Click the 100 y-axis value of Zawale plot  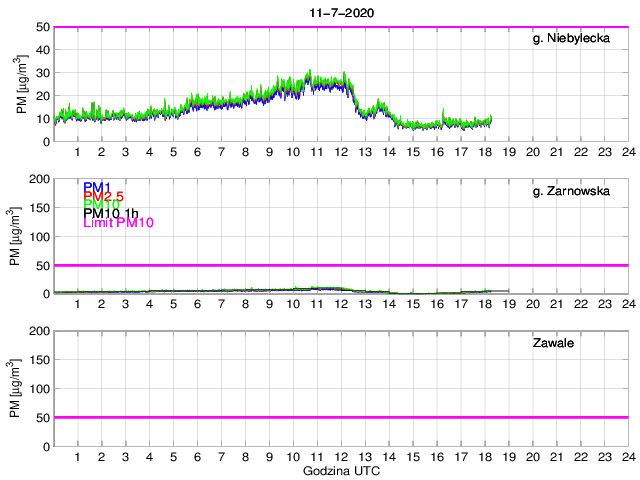tap(39, 389)
